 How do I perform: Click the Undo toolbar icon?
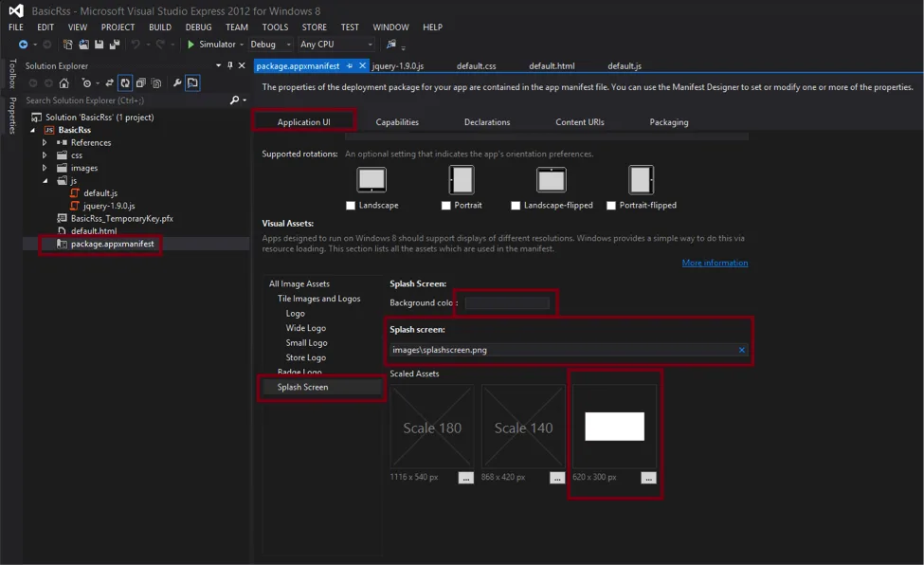click(136, 45)
